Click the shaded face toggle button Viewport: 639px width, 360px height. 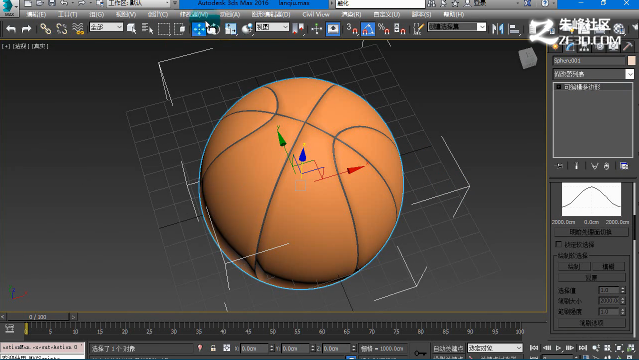pos(591,232)
